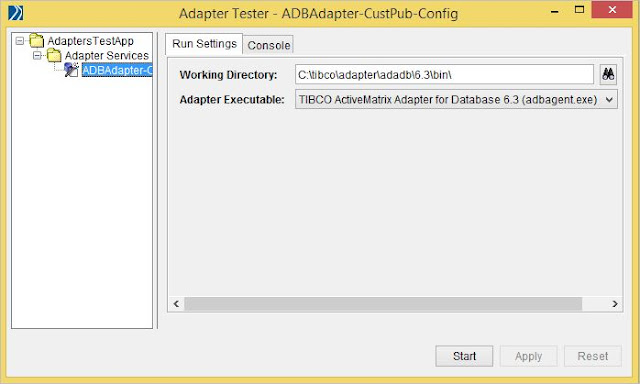Click the ADBAdapter adapter node icon

point(71,70)
